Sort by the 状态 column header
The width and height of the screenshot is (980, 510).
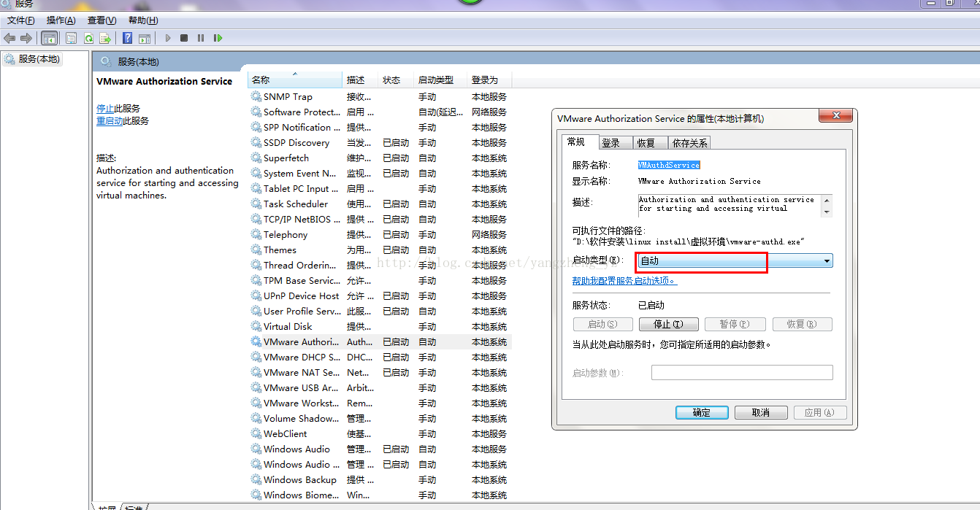tap(395, 80)
